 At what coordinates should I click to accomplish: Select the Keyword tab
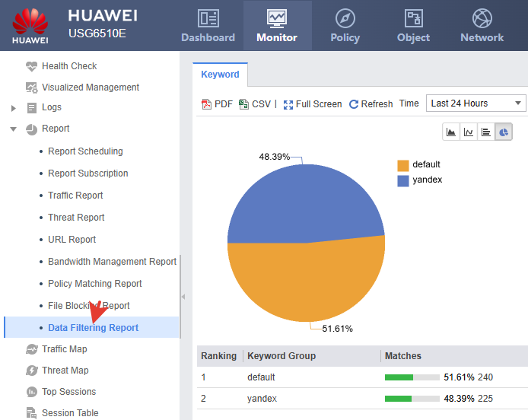point(220,75)
